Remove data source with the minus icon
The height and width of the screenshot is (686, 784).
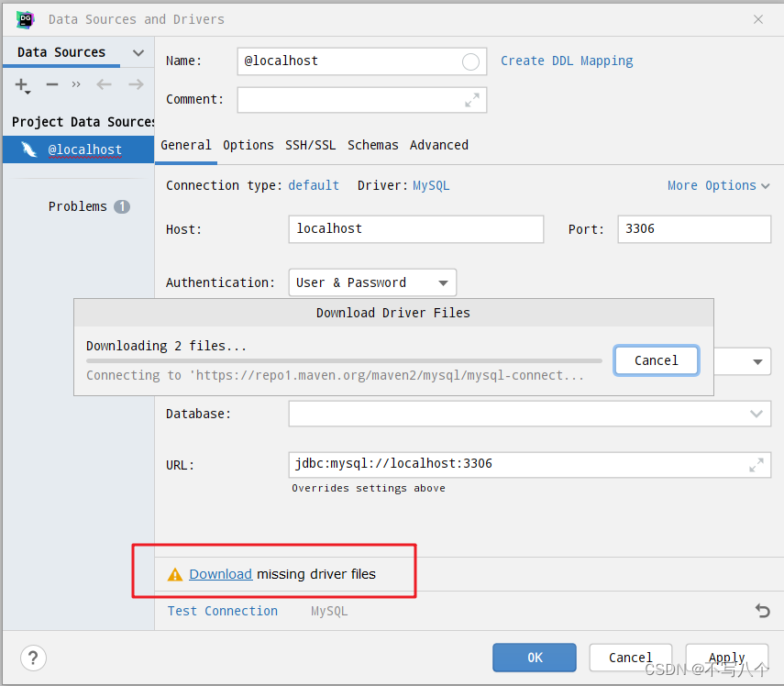pyautogui.click(x=52, y=84)
